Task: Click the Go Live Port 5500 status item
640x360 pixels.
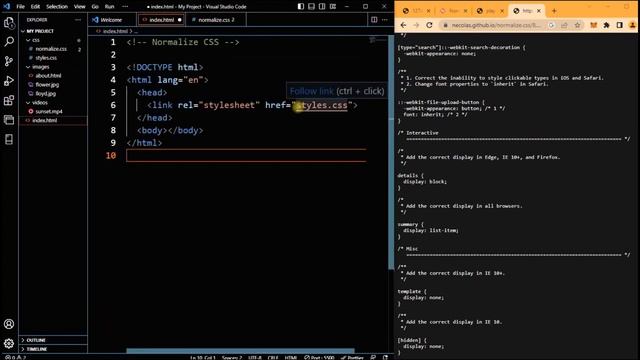Action: [x=319, y=357]
